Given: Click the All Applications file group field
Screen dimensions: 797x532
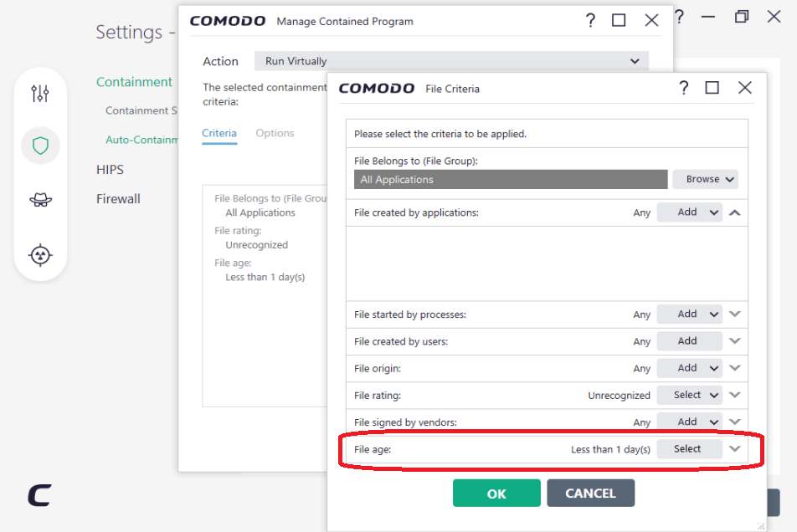Looking at the screenshot, I should [511, 179].
